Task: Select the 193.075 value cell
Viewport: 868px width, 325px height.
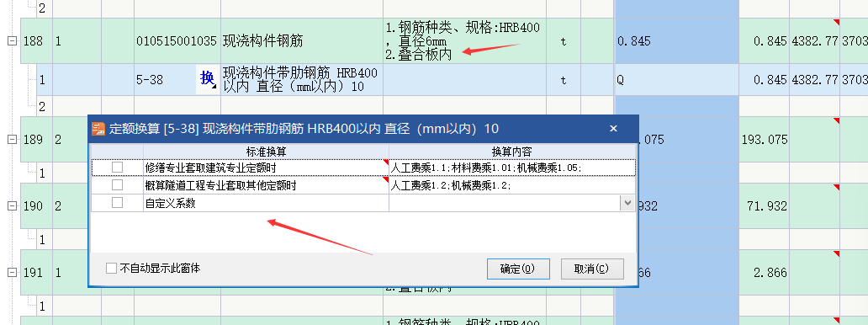Action: 764,140
